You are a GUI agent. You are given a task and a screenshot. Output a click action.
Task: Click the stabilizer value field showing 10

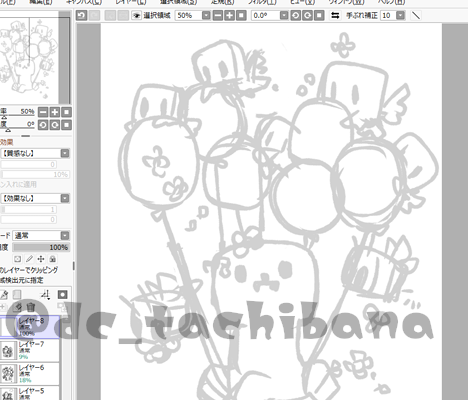coord(388,15)
